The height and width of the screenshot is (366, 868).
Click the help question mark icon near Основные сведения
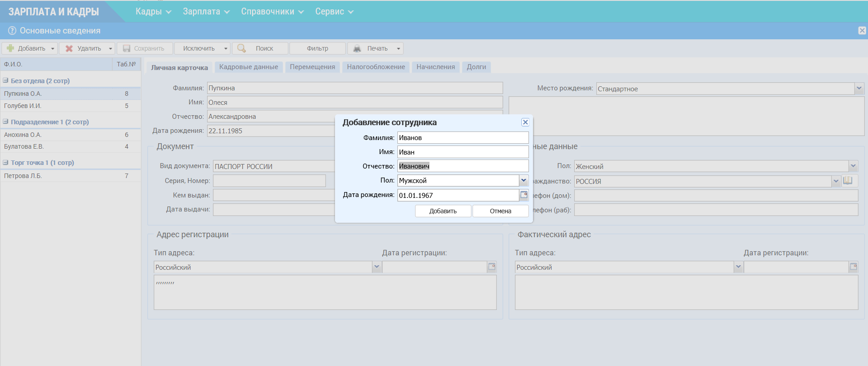(12, 31)
